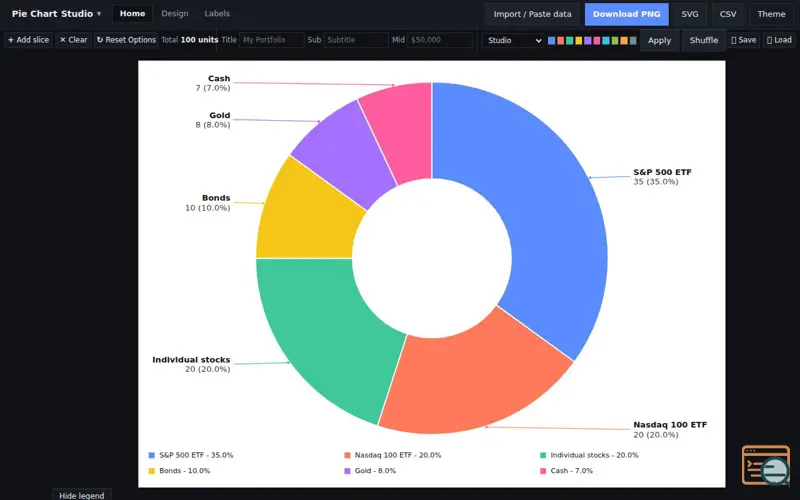Click the Bonds slice label
Screen dimensions: 800x500
[x=208, y=203]
